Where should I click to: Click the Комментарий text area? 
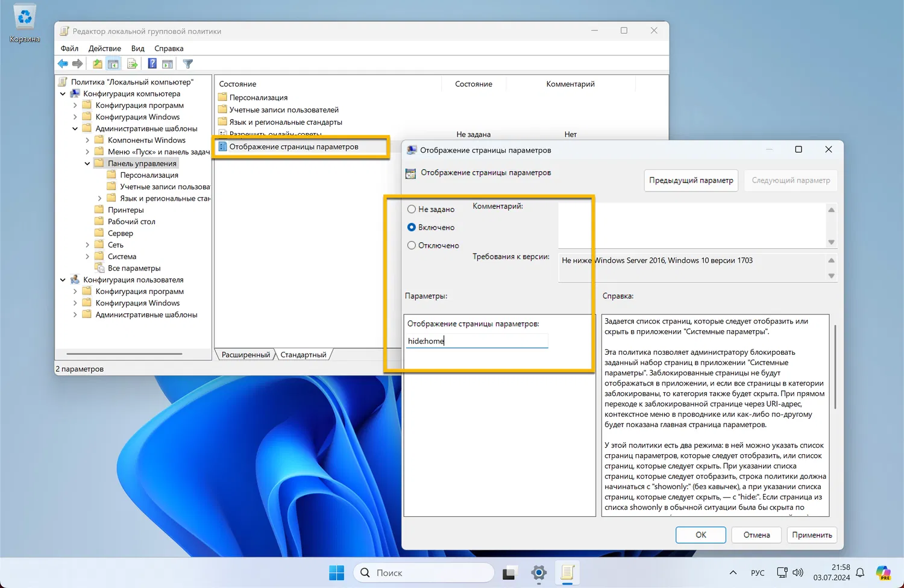coord(692,225)
